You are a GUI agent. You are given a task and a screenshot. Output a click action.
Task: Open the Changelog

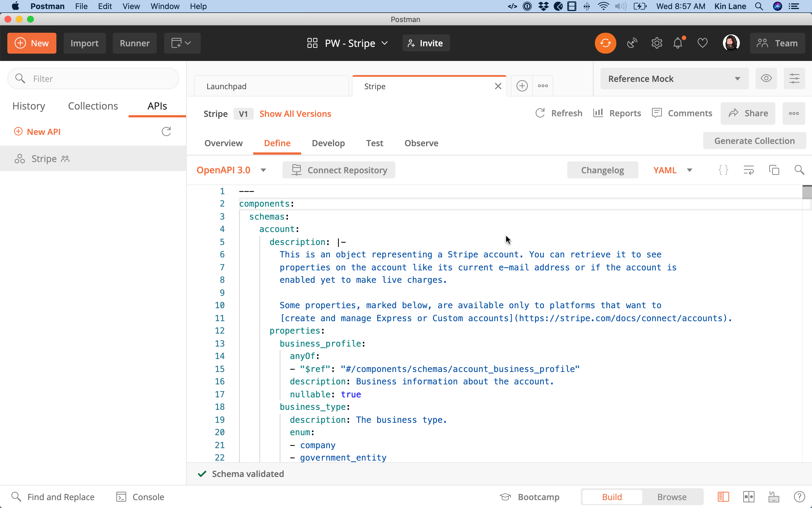click(x=602, y=170)
